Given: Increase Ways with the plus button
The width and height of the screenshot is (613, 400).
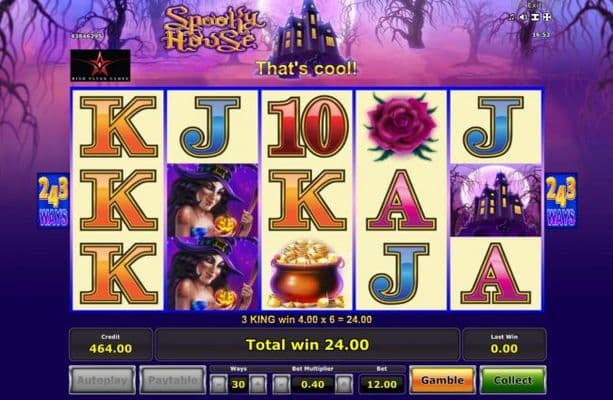Looking at the screenshot, I should pyautogui.click(x=258, y=384).
